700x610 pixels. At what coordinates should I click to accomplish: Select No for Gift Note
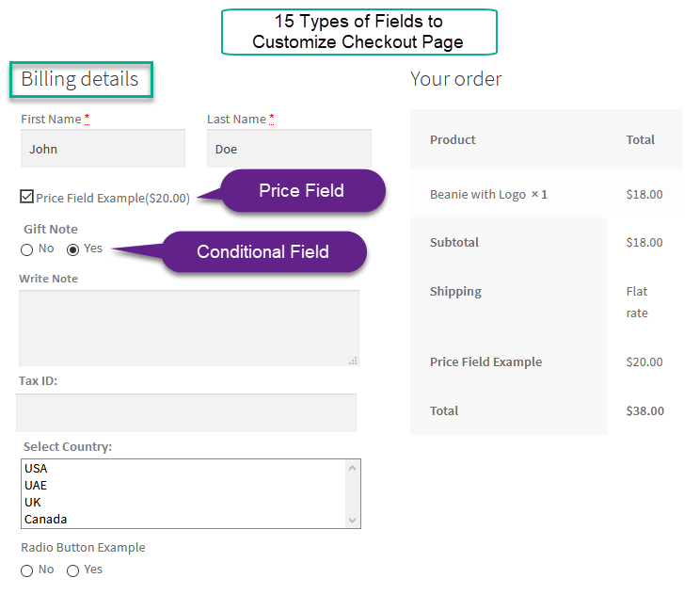[x=26, y=249]
